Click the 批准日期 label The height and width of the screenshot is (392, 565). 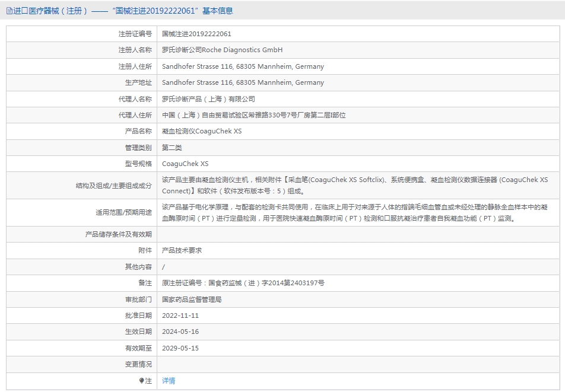pos(138,315)
